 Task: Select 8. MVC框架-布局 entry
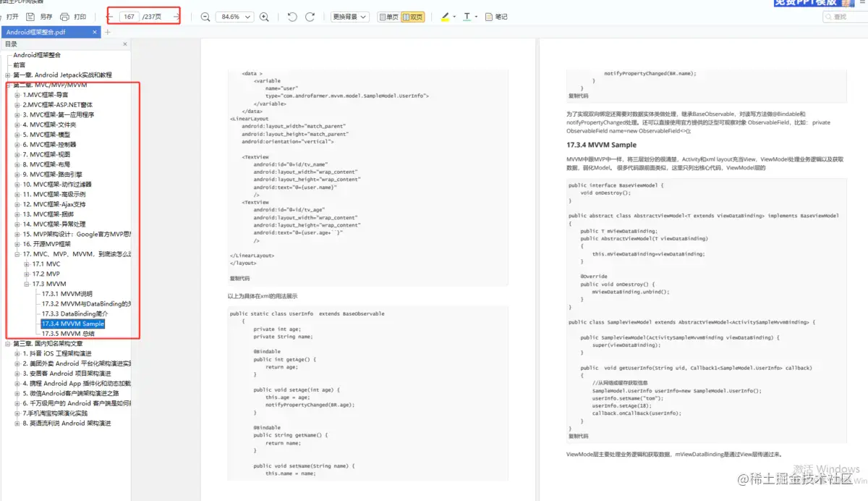click(x=46, y=164)
